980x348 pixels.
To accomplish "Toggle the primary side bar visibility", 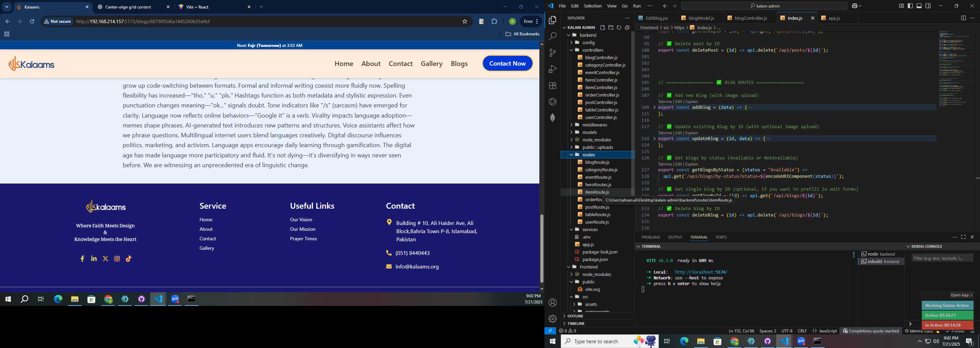I will [910, 6].
